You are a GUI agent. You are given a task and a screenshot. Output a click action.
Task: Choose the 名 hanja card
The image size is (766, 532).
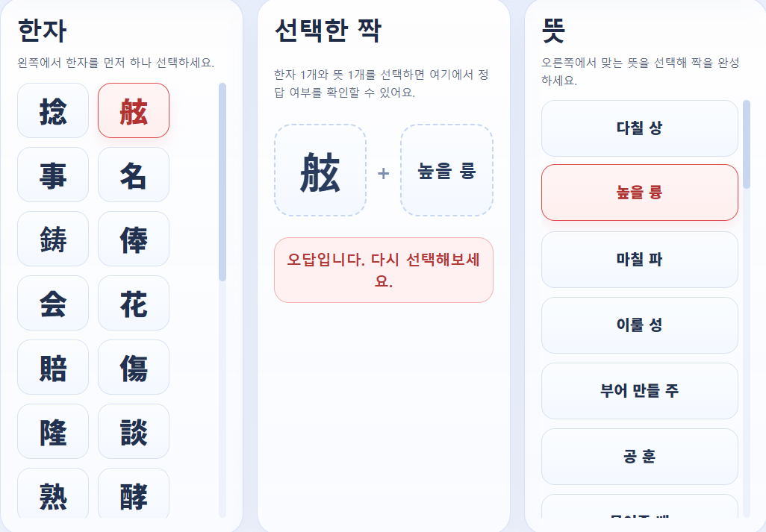133,175
